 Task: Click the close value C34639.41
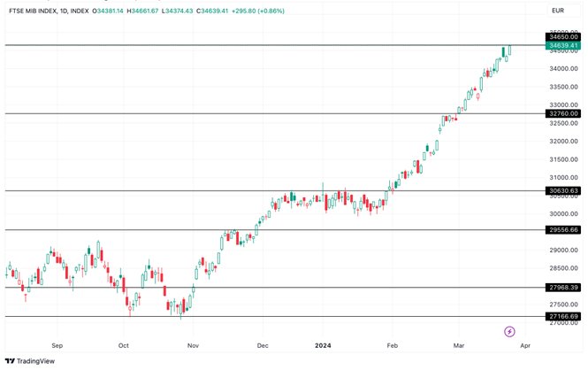[212, 11]
